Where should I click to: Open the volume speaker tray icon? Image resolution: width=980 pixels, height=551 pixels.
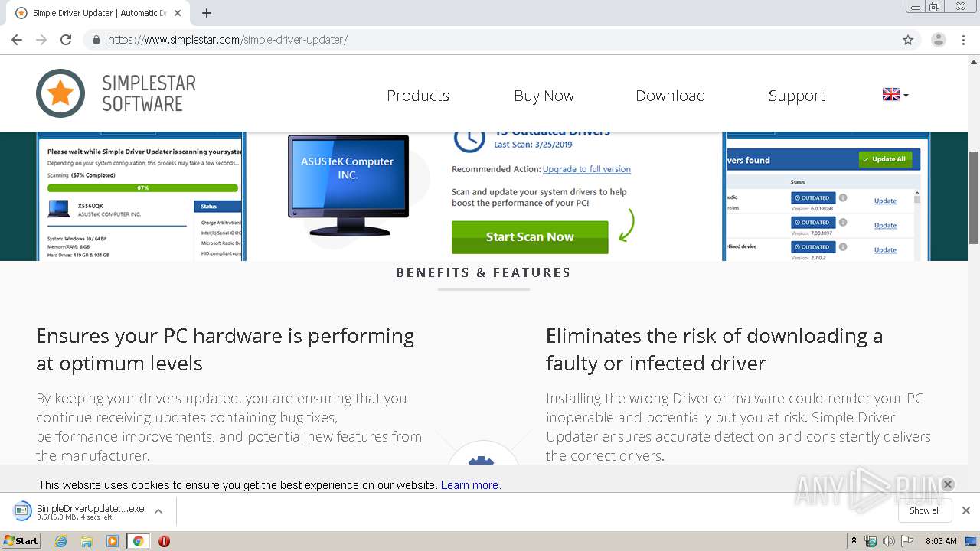(888, 541)
